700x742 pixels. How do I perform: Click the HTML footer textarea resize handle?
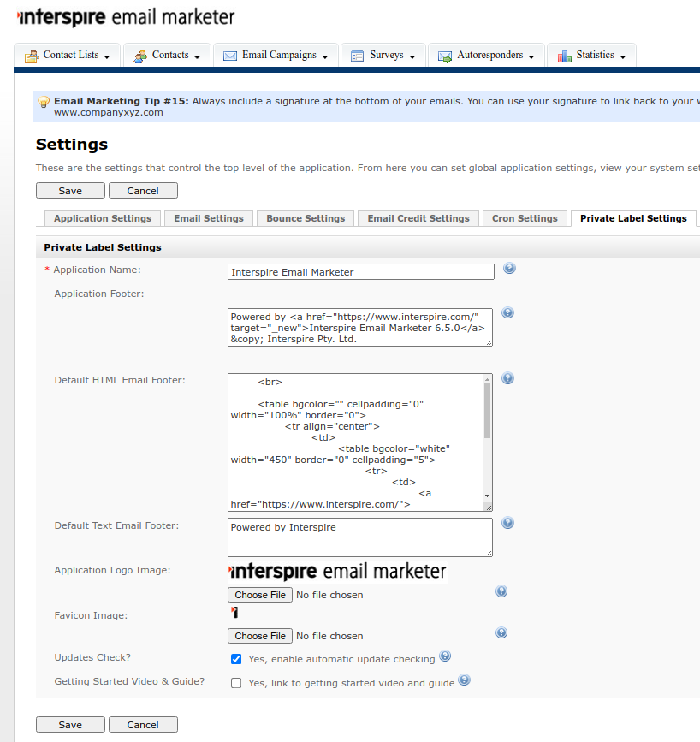click(x=488, y=507)
